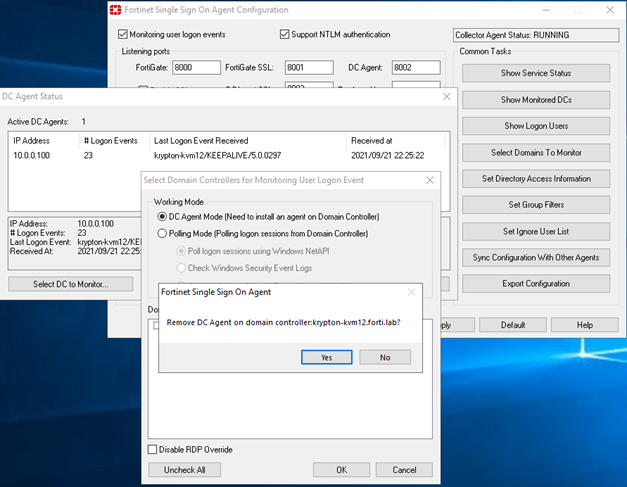Click Sync Configuration With Other Agents
The image size is (627, 487).
tap(536, 257)
